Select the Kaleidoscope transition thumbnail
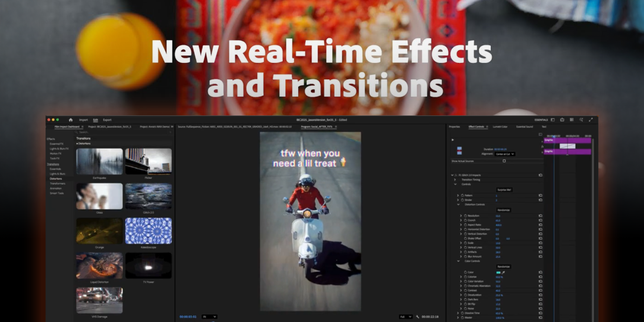The width and height of the screenshot is (644, 322). coord(148,230)
